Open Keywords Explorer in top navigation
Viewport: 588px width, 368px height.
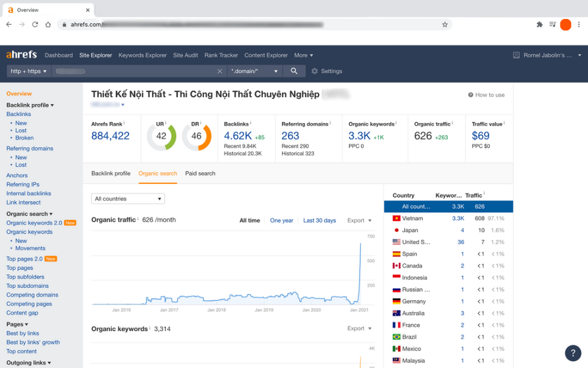coord(142,55)
